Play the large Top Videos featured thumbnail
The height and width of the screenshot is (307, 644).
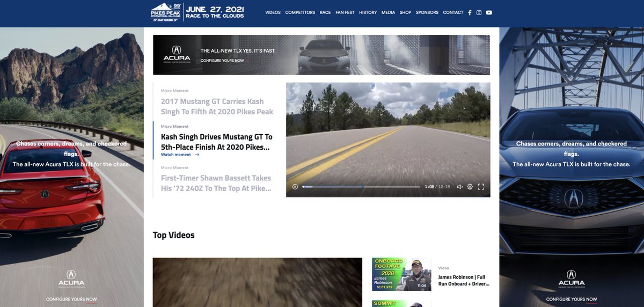point(258,282)
